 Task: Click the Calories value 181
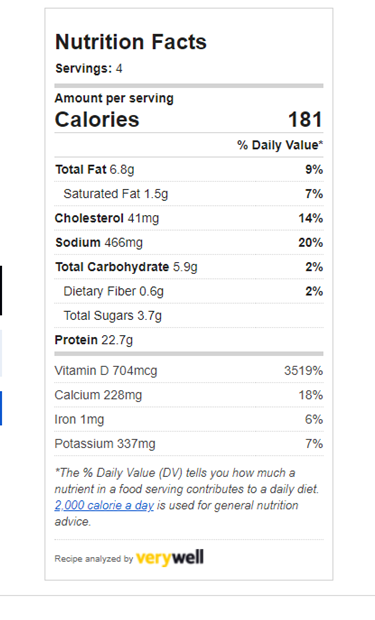point(305,119)
